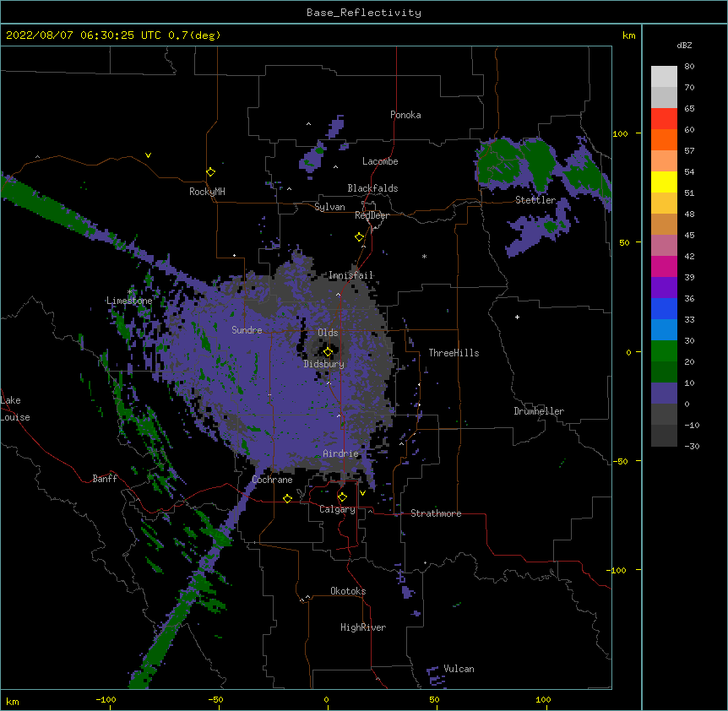Click the legend value -30

click(692, 446)
